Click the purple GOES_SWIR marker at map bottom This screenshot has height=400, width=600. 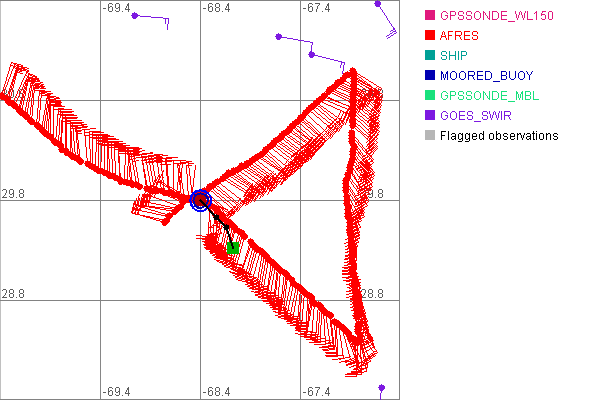pyautogui.click(x=381, y=387)
